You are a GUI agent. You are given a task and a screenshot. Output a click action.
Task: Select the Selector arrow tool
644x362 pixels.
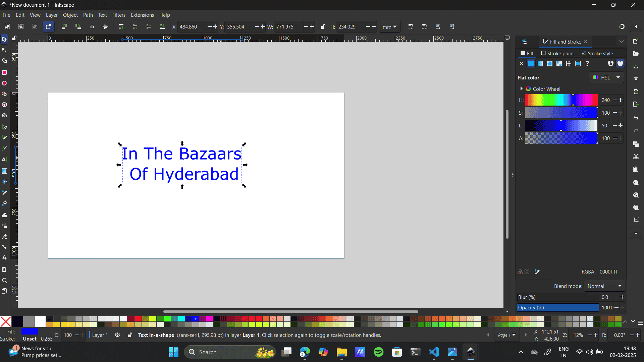(x=4, y=40)
